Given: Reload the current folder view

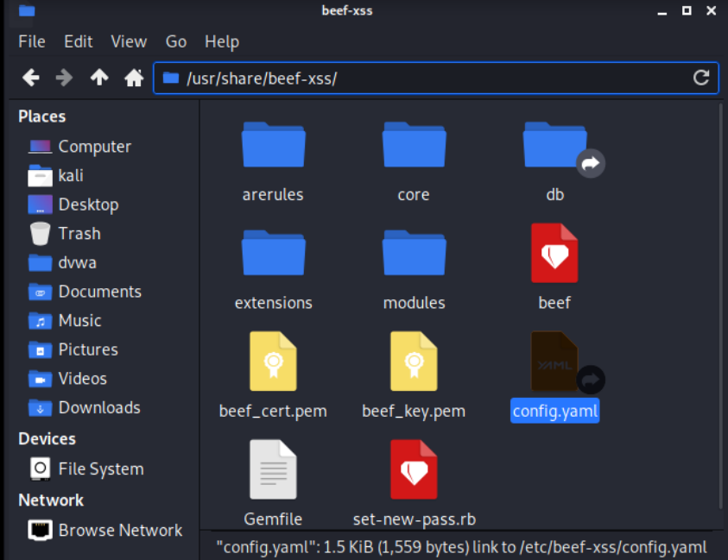Looking at the screenshot, I should coord(701,78).
